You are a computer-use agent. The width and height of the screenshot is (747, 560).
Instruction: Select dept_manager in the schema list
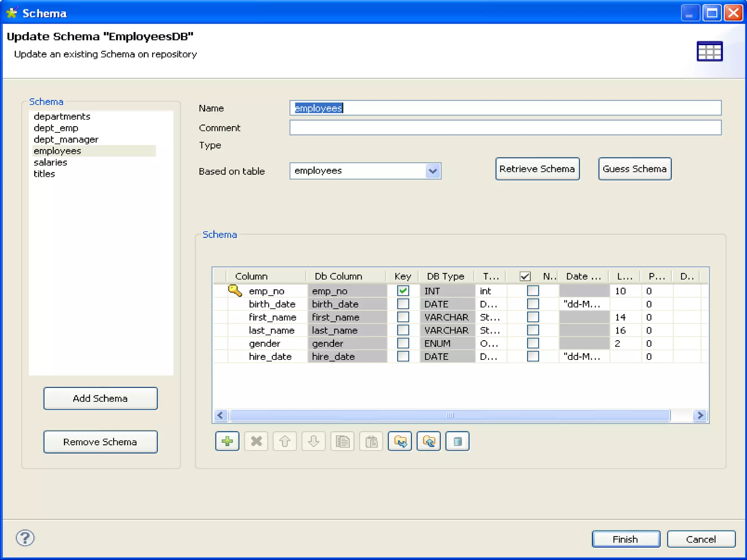[66, 140]
